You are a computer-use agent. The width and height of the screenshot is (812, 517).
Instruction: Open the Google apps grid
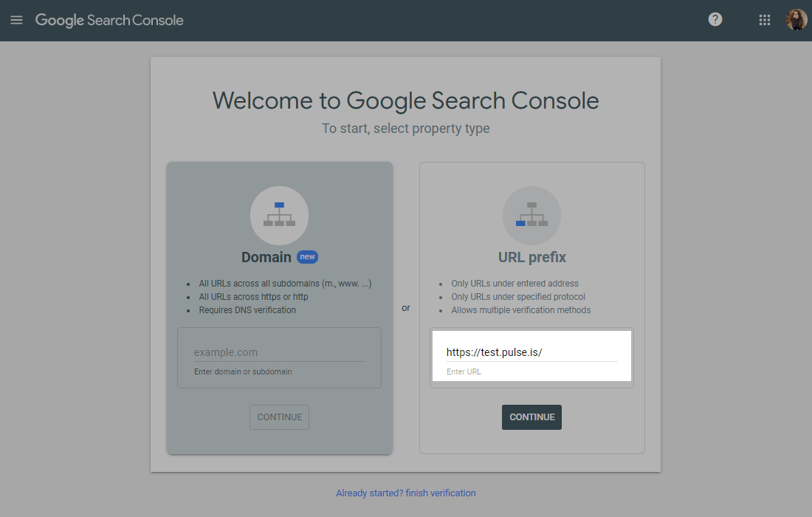pyautogui.click(x=765, y=20)
